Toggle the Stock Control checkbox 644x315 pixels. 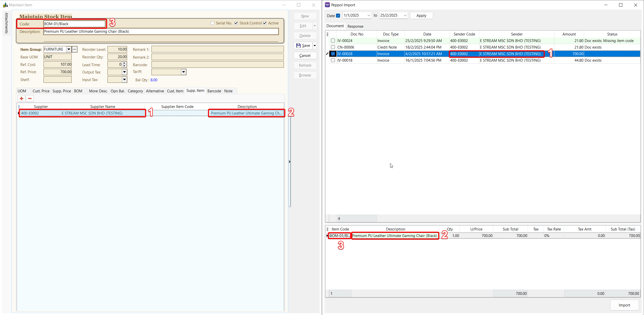point(236,23)
